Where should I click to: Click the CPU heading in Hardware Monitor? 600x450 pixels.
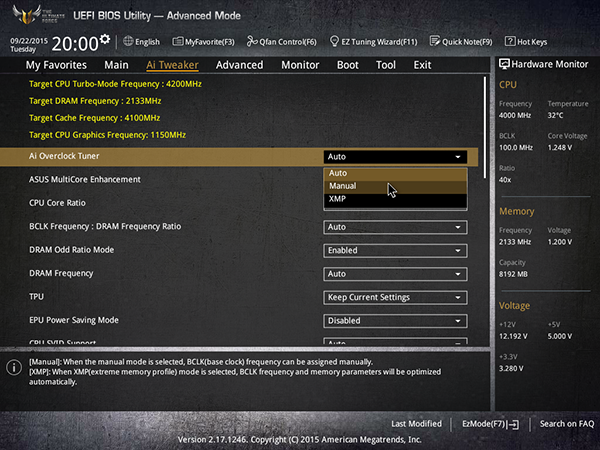coord(508,85)
